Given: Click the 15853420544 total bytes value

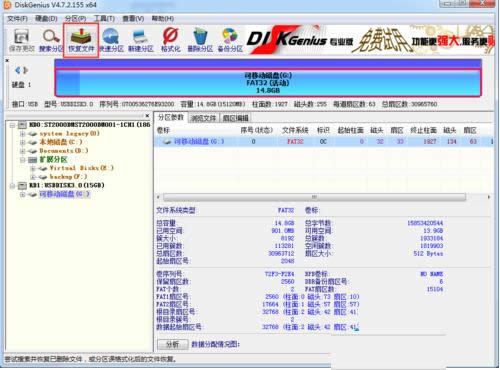Looking at the screenshot, I should click(x=425, y=223).
